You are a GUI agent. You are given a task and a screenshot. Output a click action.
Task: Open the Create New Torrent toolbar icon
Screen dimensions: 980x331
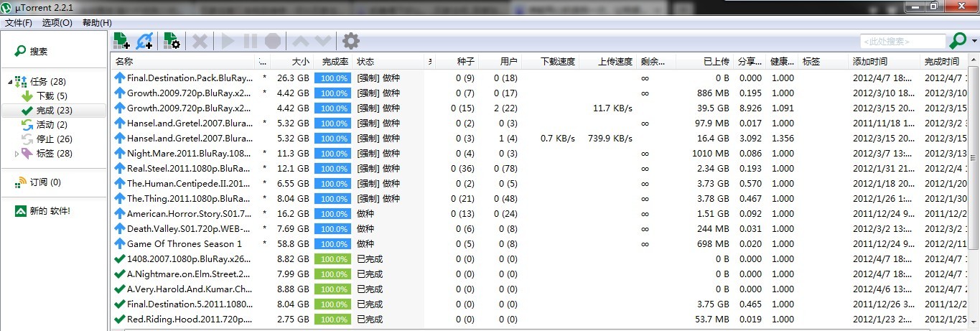(172, 41)
